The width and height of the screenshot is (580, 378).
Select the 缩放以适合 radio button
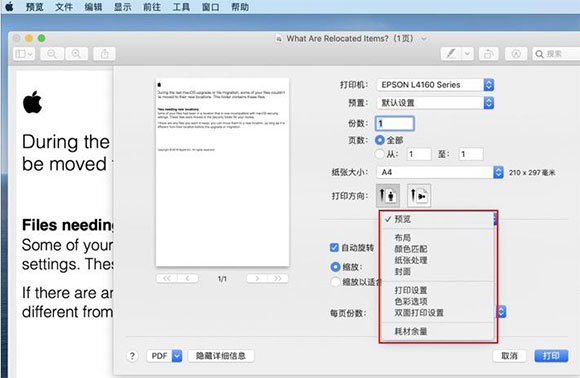[335, 282]
